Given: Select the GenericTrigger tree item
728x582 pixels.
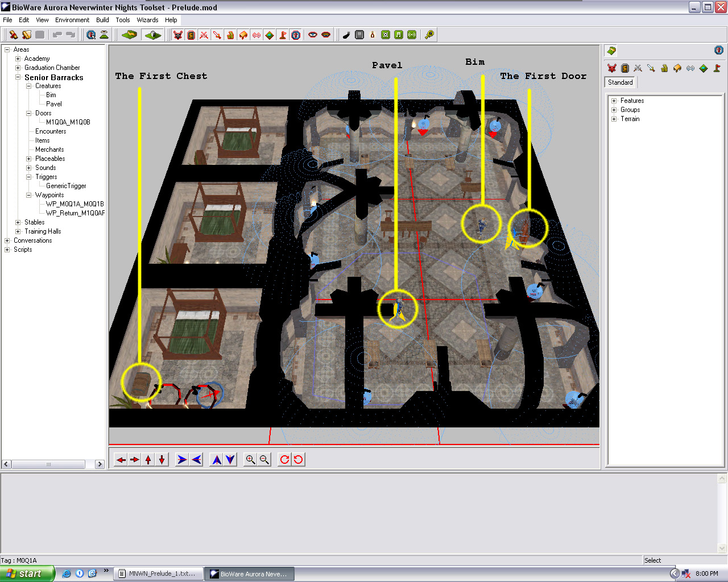Looking at the screenshot, I should click(66, 186).
